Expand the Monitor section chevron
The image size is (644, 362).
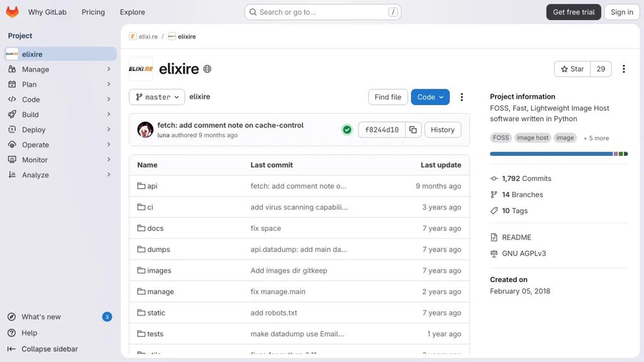[109, 160]
